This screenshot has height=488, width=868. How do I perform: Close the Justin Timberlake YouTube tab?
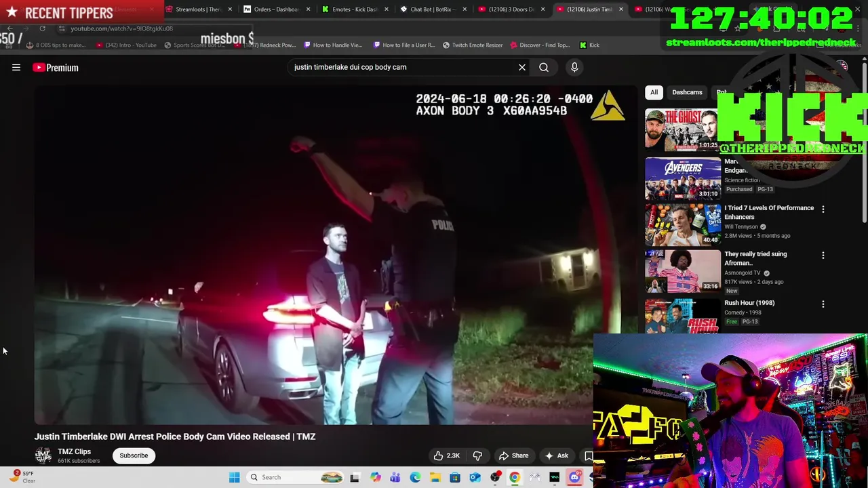tap(620, 9)
